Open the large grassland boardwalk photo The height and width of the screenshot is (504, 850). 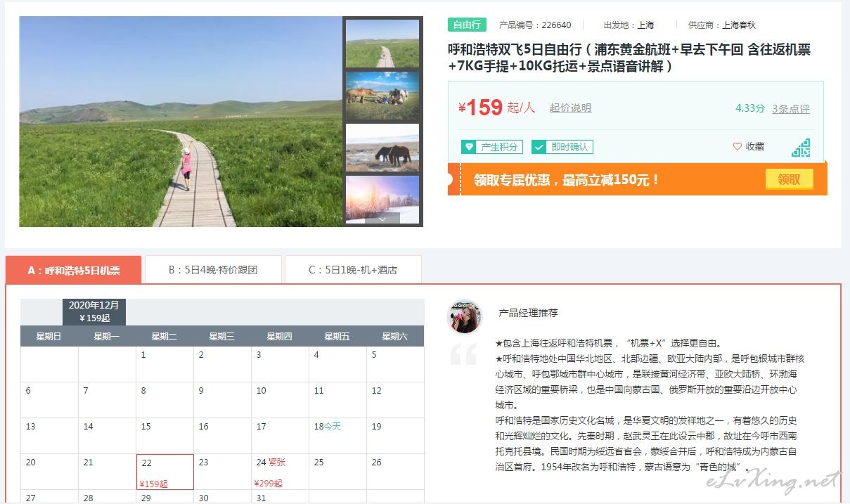coord(181,122)
